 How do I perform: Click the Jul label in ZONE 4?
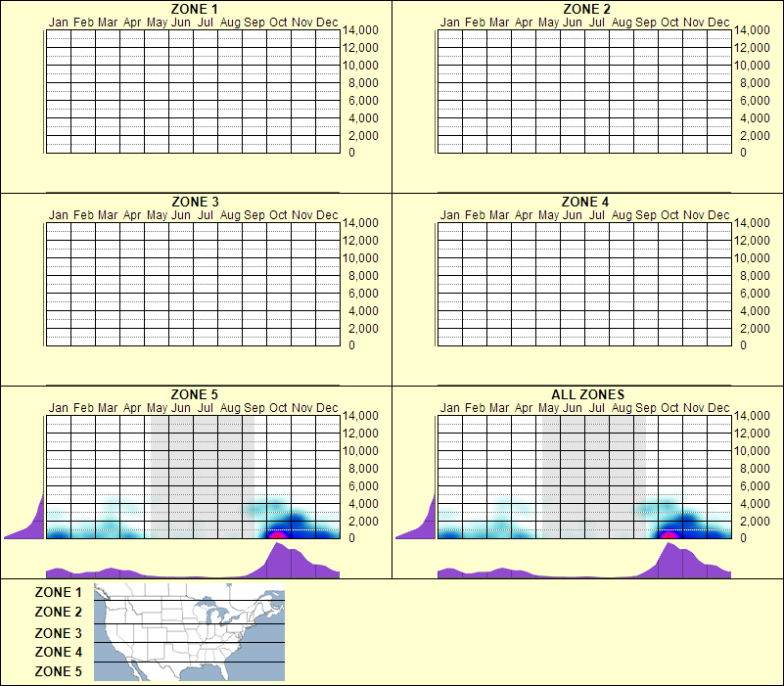click(x=598, y=212)
